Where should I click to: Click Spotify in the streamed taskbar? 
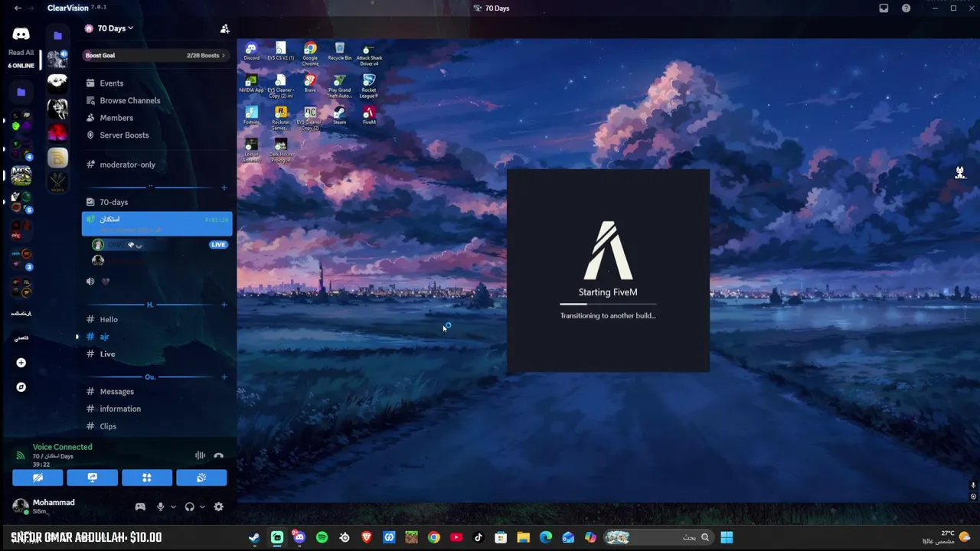click(x=322, y=537)
